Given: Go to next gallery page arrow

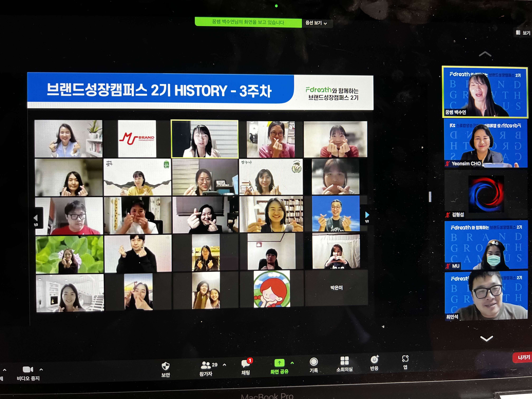Looking at the screenshot, I should pos(367,215).
